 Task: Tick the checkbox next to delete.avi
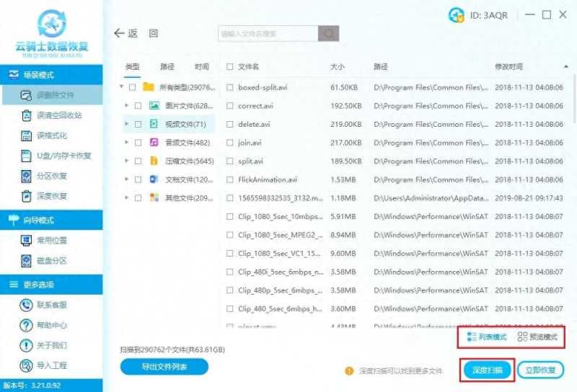click(x=229, y=124)
